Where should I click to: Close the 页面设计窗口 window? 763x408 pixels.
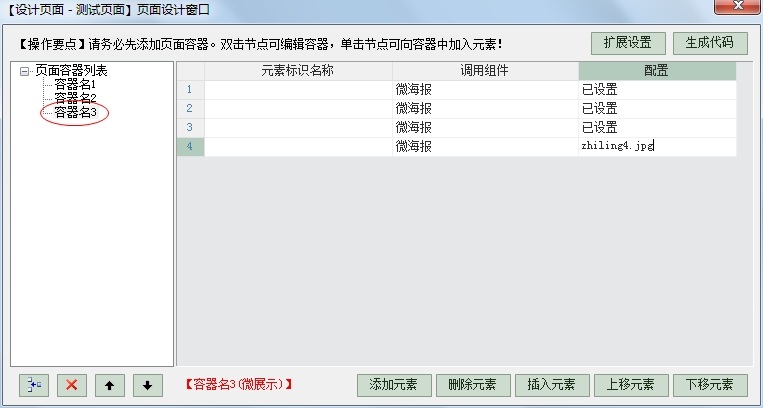tap(738, 6)
